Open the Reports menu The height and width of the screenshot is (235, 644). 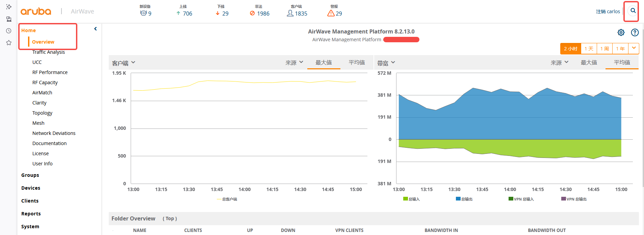31,214
